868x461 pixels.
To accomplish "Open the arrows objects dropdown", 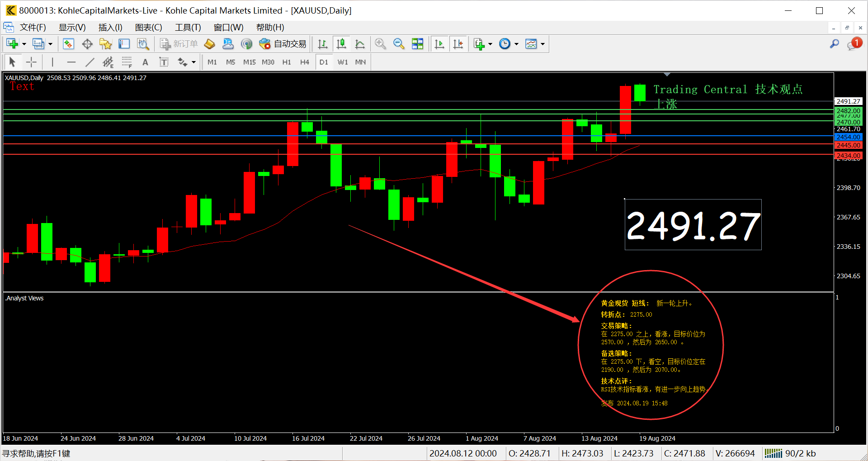I will (193, 62).
